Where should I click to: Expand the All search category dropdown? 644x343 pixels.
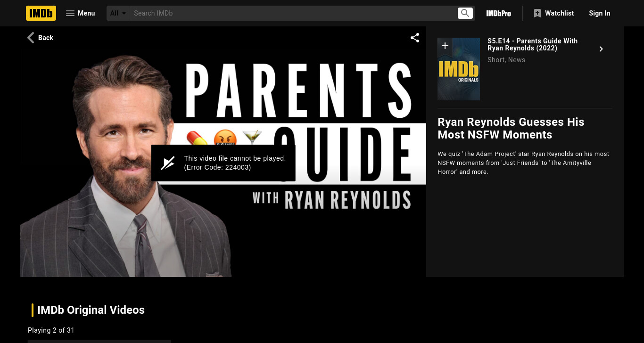(x=118, y=13)
